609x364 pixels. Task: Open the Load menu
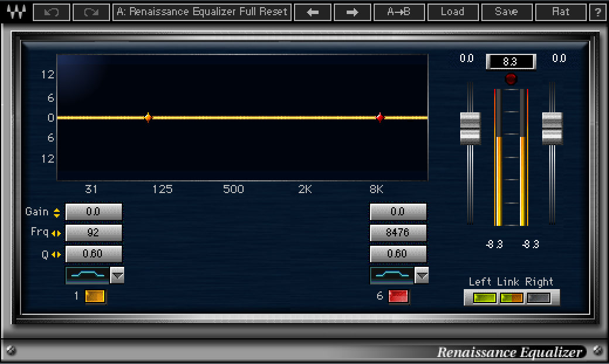point(453,12)
